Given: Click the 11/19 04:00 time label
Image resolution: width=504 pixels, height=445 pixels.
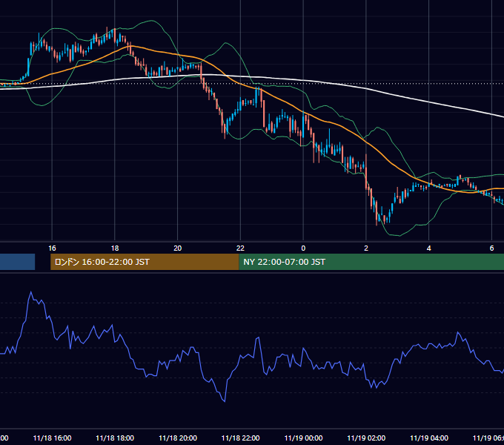Looking at the screenshot, I should (x=429, y=438).
